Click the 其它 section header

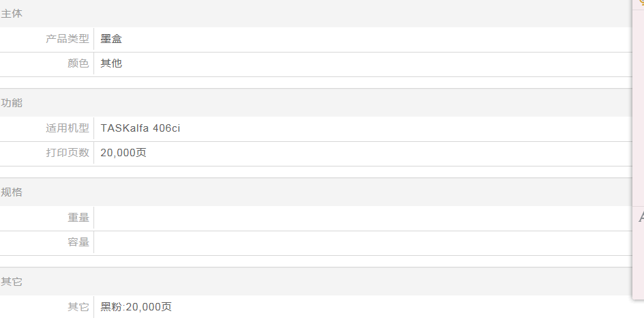tap(12, 282)
